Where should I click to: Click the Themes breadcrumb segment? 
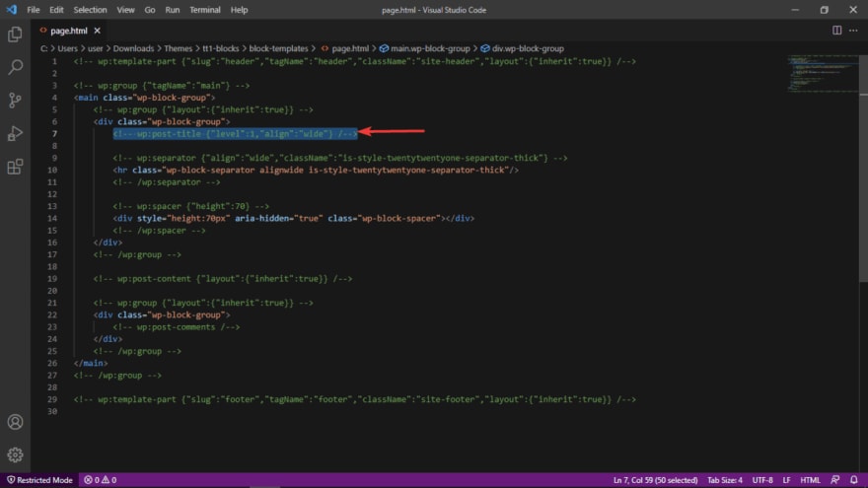[x=179, y=48]
